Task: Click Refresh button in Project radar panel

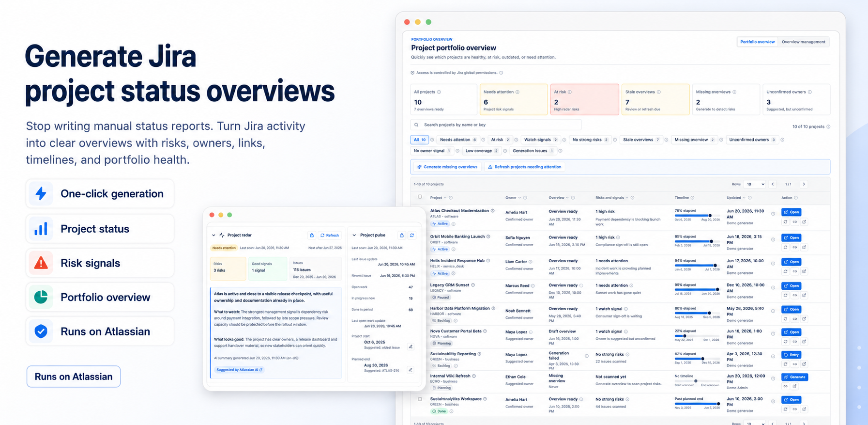Action: [330, 235]
